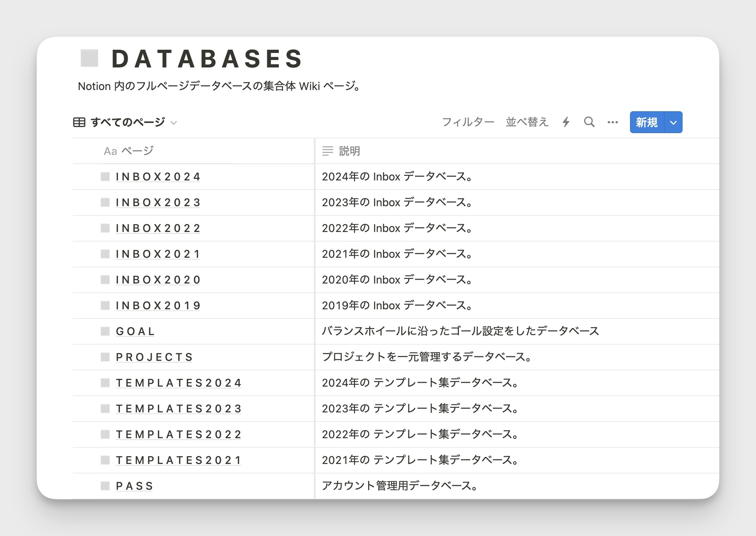Open the dropdown arrow beside 新規
The width and height of the screenshot is (756, 536).
pos(673,123)
